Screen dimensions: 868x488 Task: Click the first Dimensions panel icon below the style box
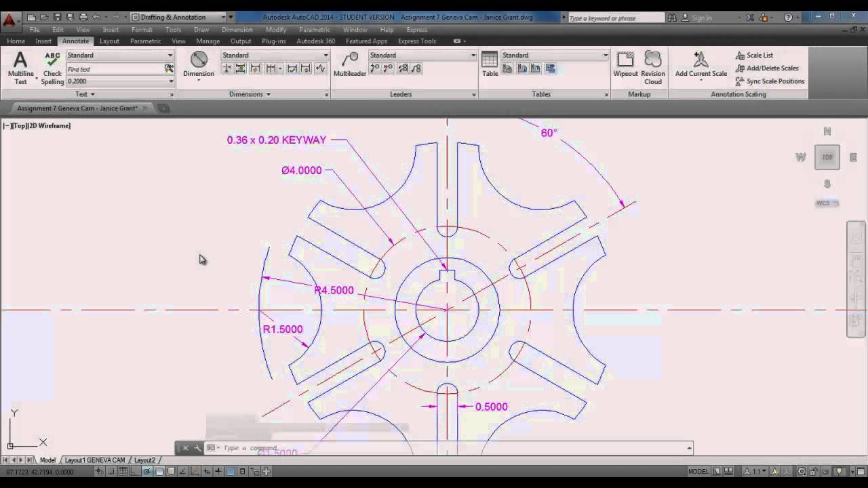point(227,68)
